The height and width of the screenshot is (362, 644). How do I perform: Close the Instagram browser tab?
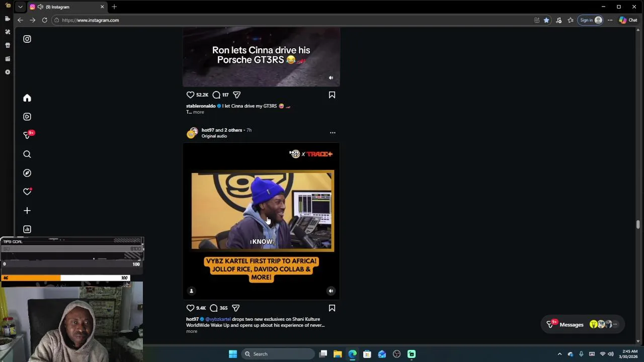[x=102, y=7]
